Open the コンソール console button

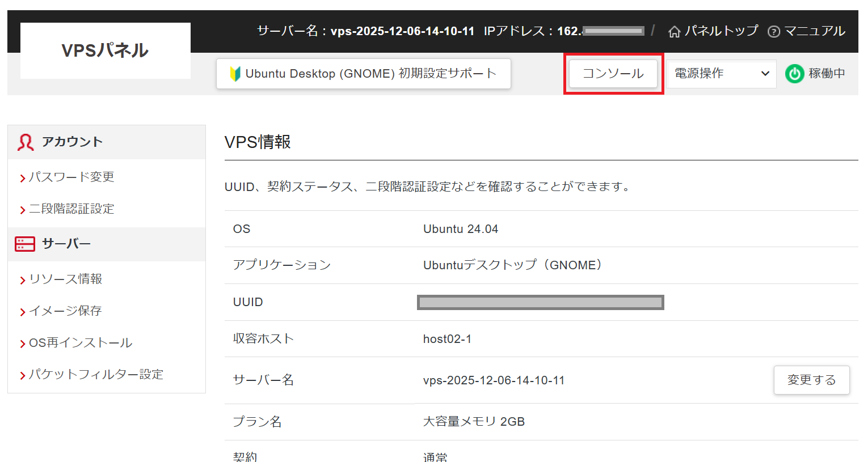click(613, 74)
